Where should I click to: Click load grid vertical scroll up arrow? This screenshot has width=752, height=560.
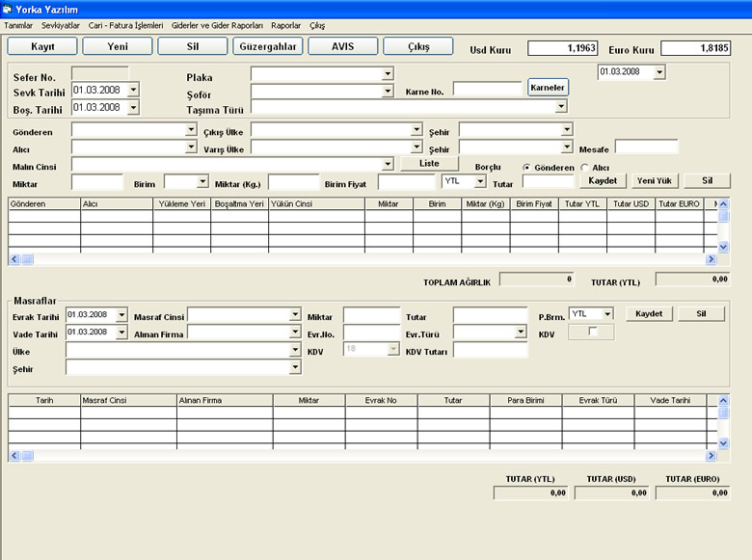[x=723, y=203]
